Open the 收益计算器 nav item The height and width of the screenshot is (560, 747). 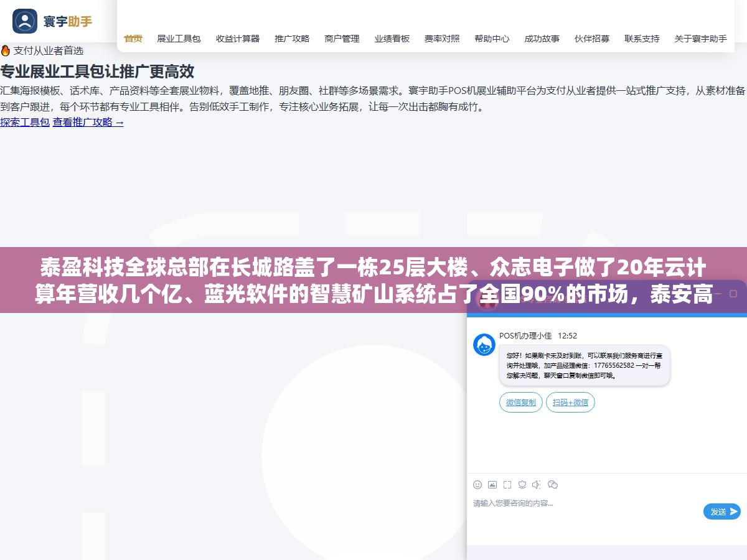point(238,39)
